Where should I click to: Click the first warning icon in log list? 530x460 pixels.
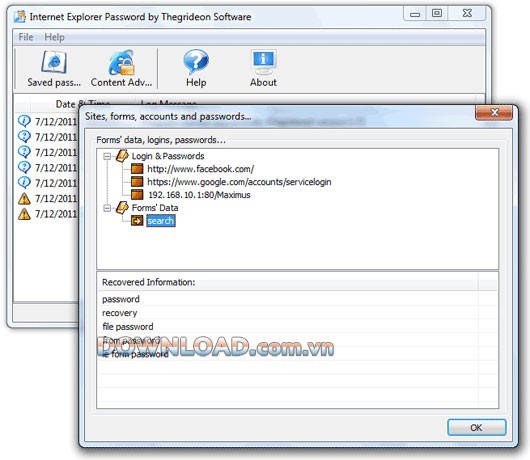(24, 198)
